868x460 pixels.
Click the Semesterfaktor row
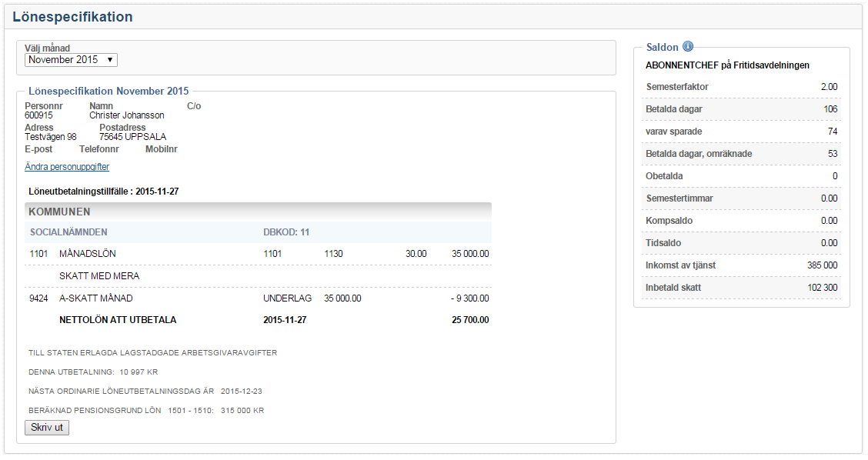click(x=741, y=87)
